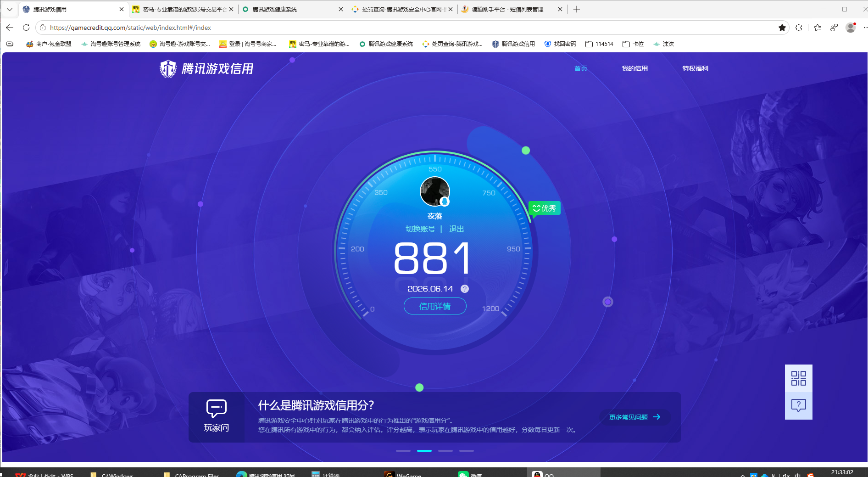Select the second carousel indicator dash
This screenshot has height=477, width=868.
[424, 451]
